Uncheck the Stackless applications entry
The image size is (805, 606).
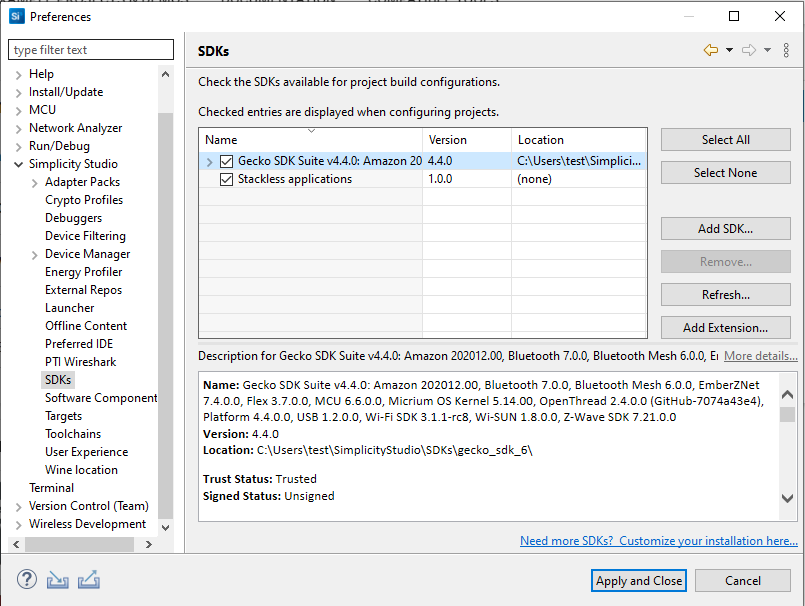(226, 179)
